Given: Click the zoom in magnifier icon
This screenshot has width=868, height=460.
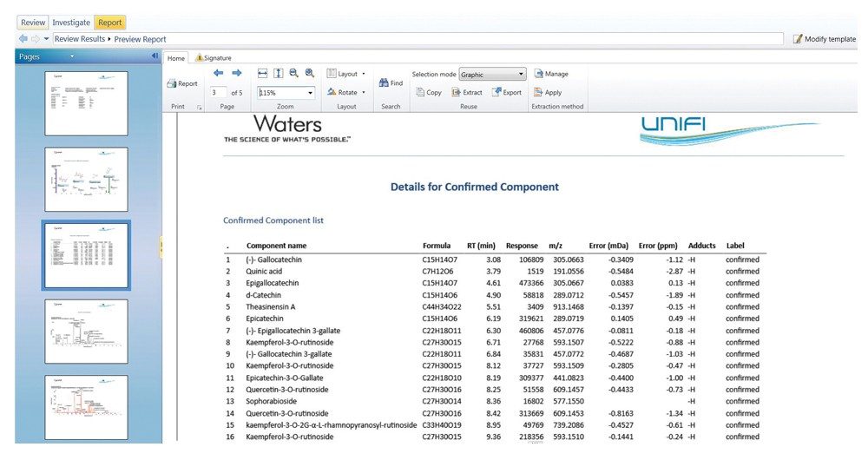Looking at the screenshot, I should pyautogui.click(x=310, y=73).
